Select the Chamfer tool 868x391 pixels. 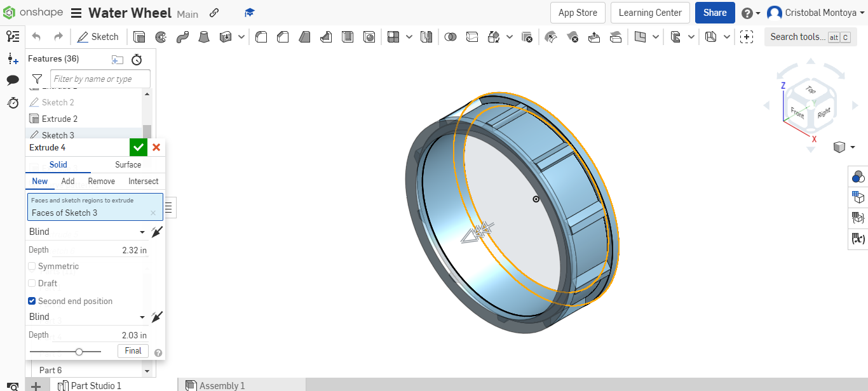[x=283, y=36]
